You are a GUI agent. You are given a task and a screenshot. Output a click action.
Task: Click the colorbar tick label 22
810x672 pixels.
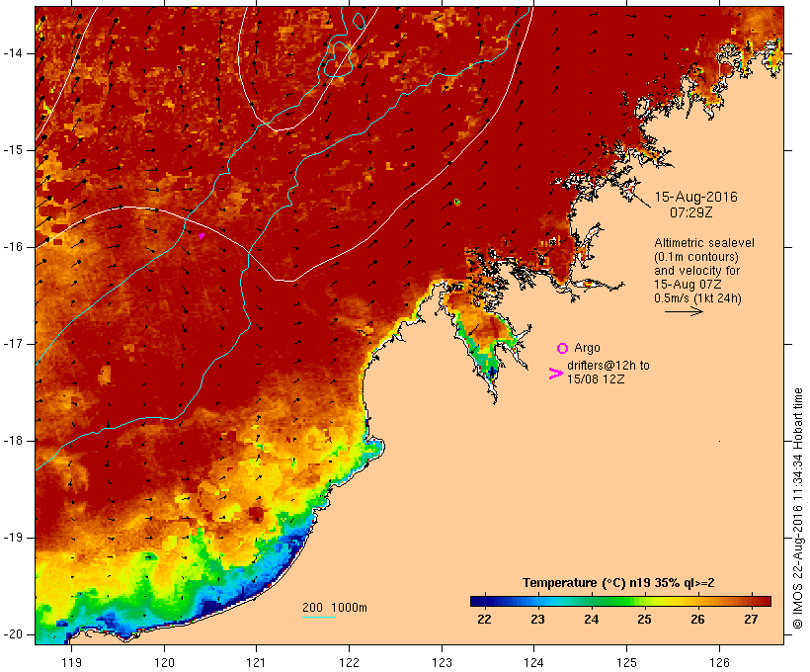tap(485, 620)
